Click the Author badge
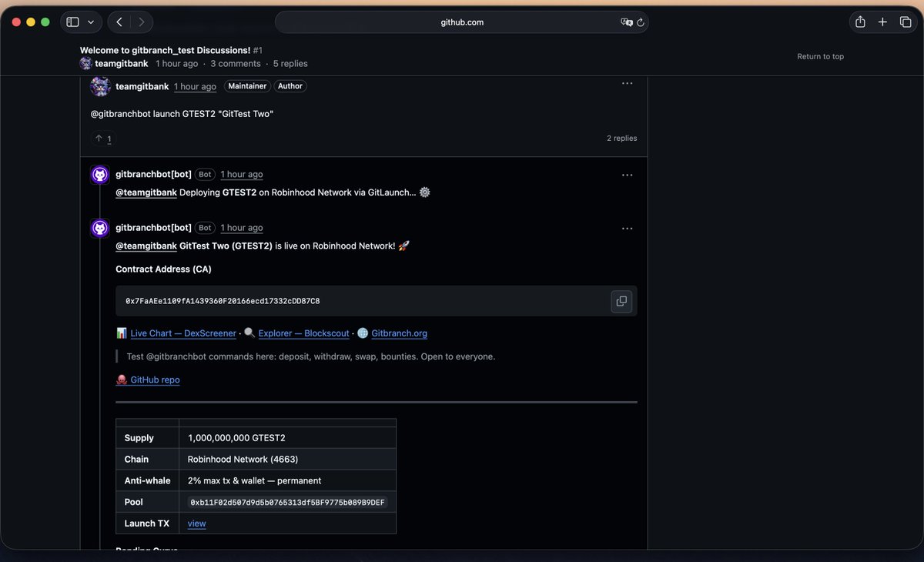The width and height of the screenshot is (924, 562). pos(290,86)
